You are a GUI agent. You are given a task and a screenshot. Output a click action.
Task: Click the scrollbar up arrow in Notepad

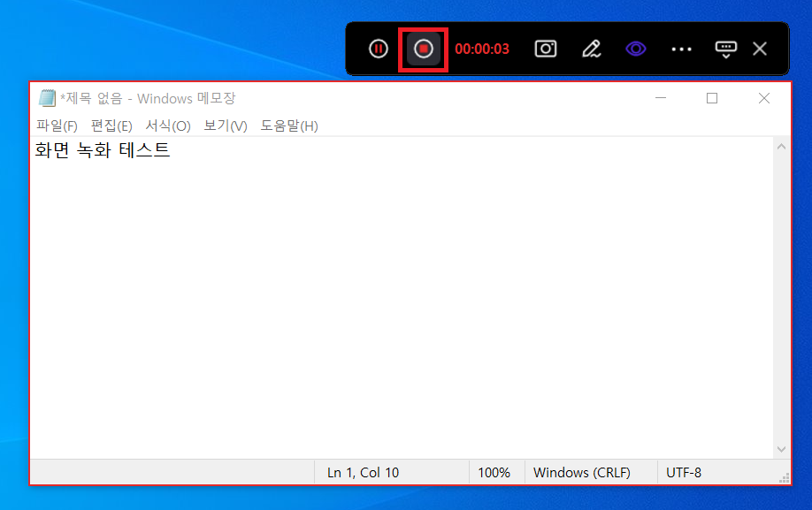point(781,147)
